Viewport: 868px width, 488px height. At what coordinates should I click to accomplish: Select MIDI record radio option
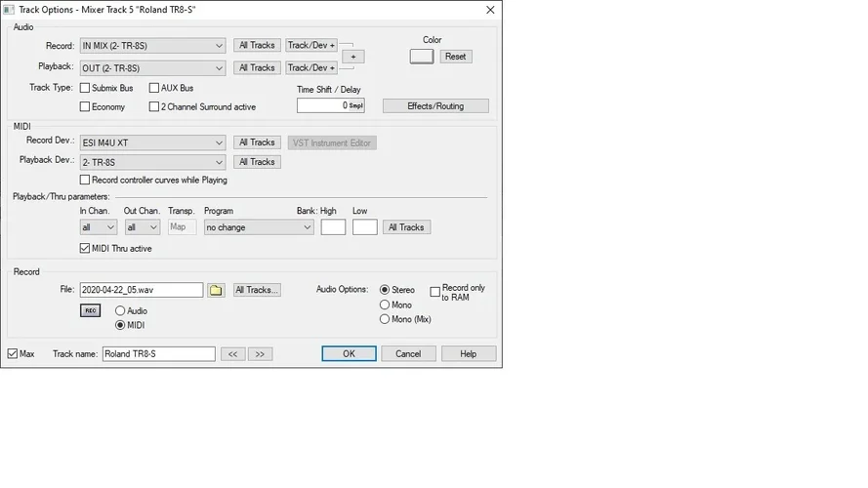tap(119, 325)
